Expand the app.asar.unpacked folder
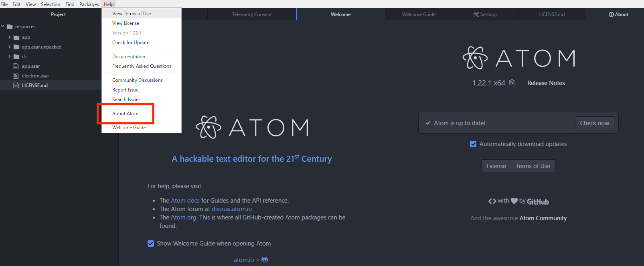Image resolution: width=644 pixels, height=266 pixels. pyautogui.click(x=10, y=47)
